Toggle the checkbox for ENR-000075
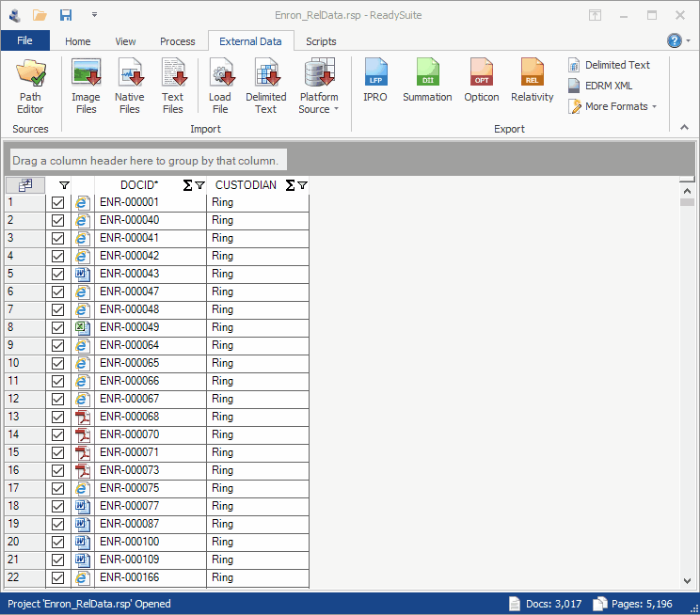Image resolution: width=700 pixels, height=615 pixels. coord(57,488)
